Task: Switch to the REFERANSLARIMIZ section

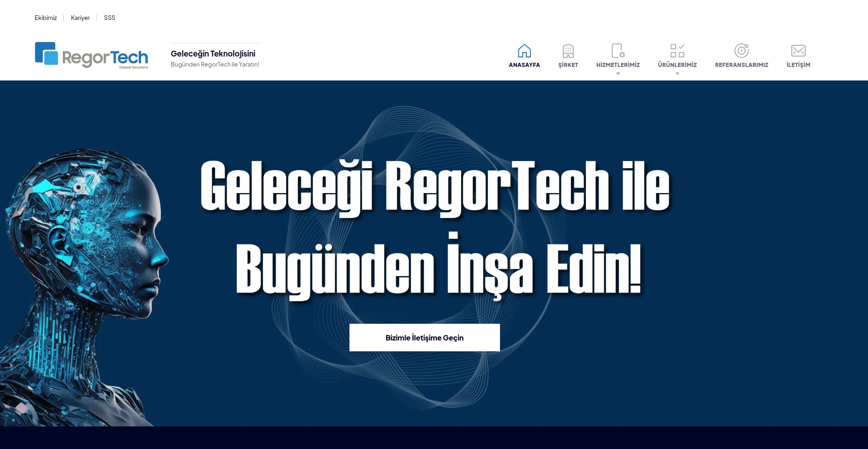Action: point(741,65)
